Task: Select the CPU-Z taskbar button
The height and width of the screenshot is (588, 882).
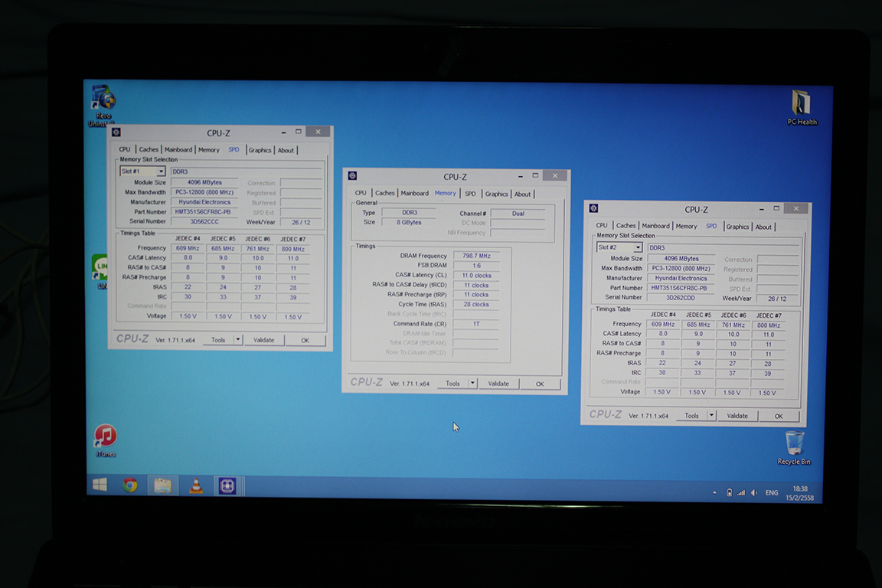Action: coord(227,486)
